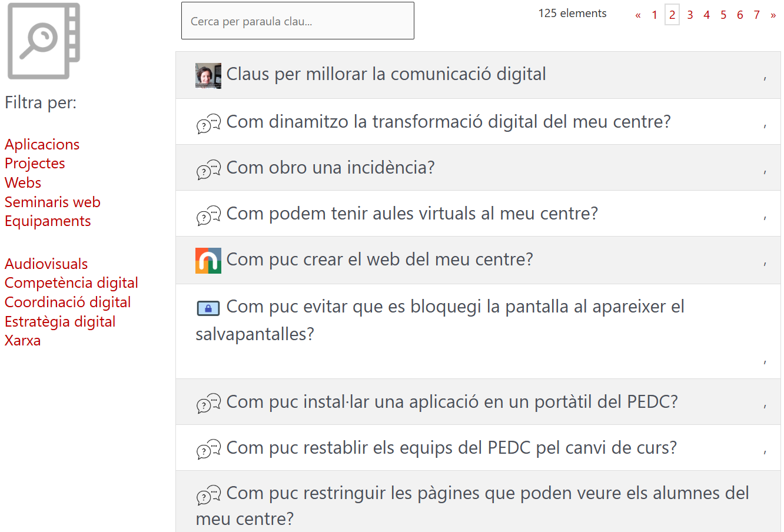
Task: Go to first page with « arrow
Action: pos(637,15)
